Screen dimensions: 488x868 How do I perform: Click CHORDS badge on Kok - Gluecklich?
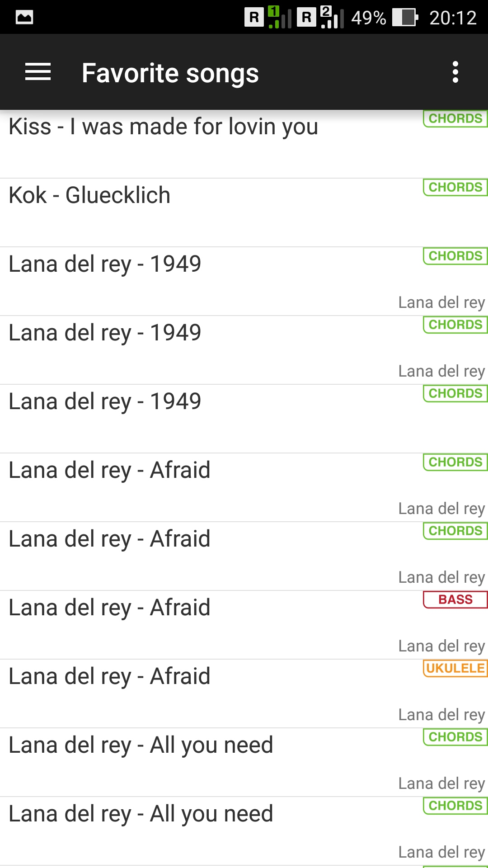[455, 187]
